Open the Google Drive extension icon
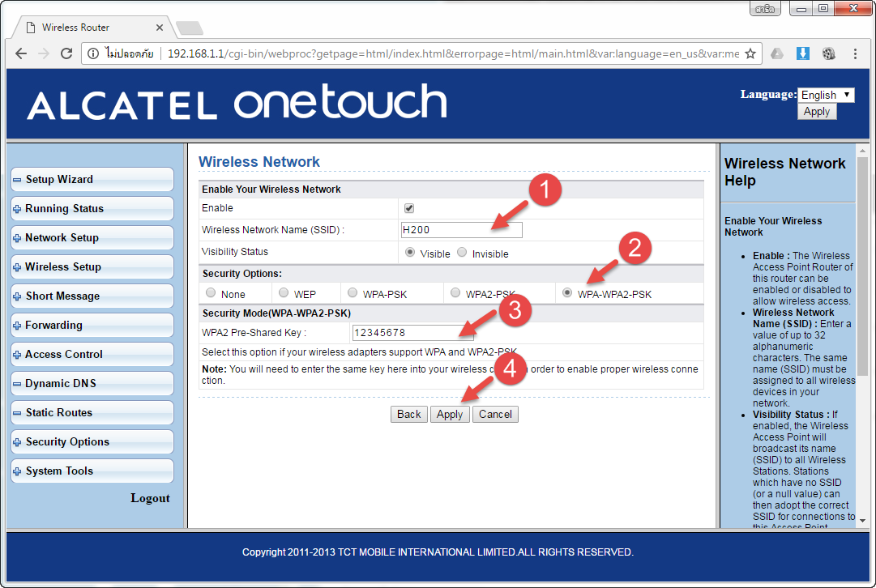 (777, 53)
